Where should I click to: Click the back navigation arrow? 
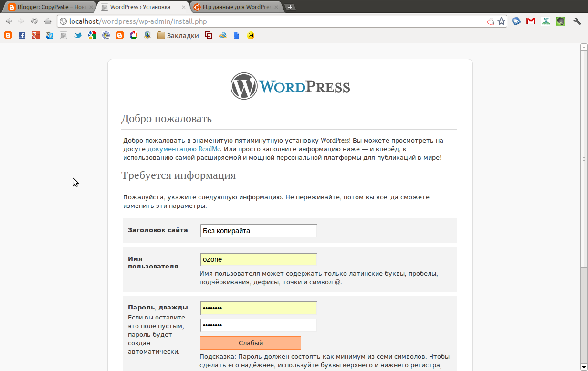tap(9, 21)
